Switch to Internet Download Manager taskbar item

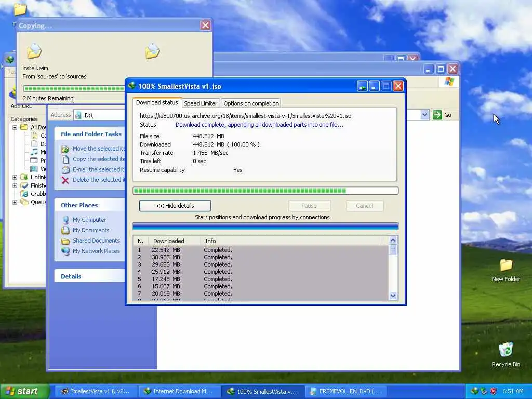pyautogui.click(x=179, y=391)
